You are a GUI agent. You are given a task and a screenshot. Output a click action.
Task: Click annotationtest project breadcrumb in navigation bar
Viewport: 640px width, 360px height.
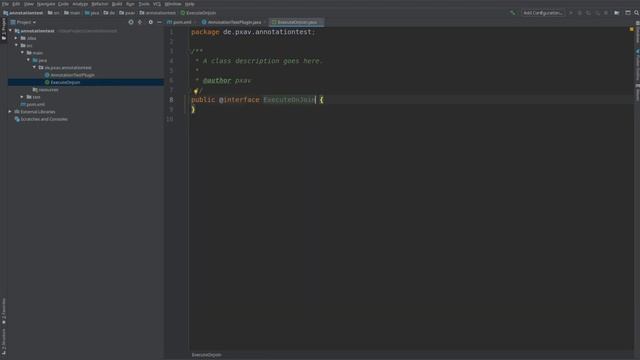point(23,13)
